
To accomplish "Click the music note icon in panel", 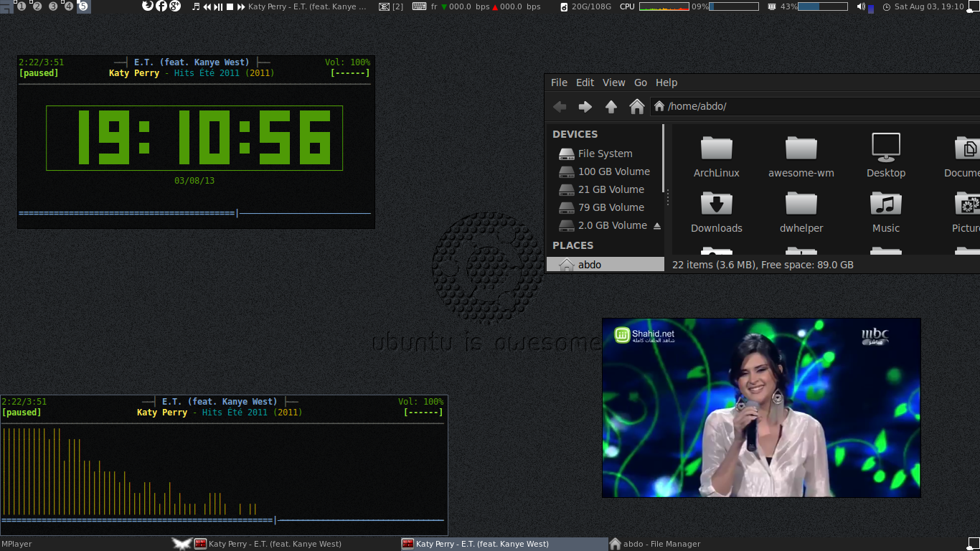I will point(196,6).
